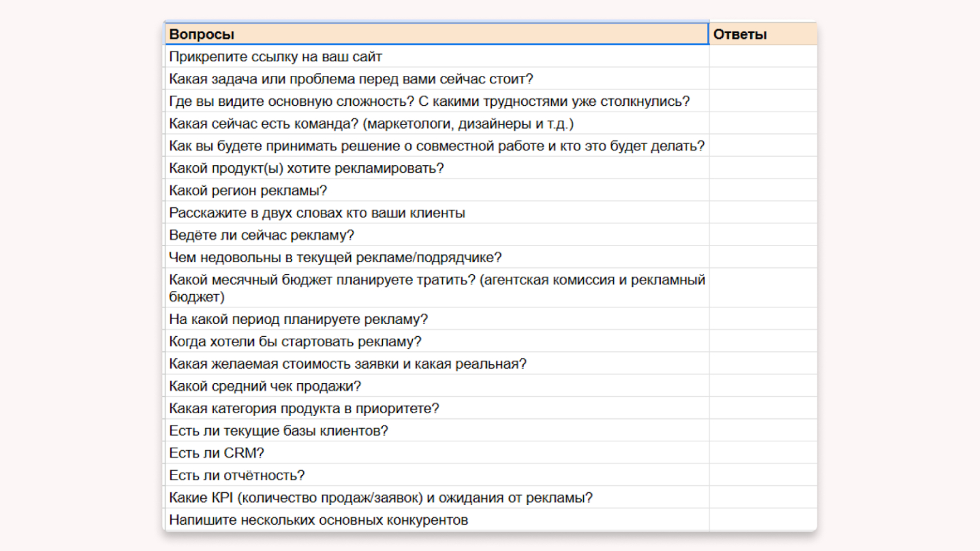Select the 'Напишите нескольких основных конкурентов' cell
980x551 pixels.
pyautogui.click(x=436, y=520)
